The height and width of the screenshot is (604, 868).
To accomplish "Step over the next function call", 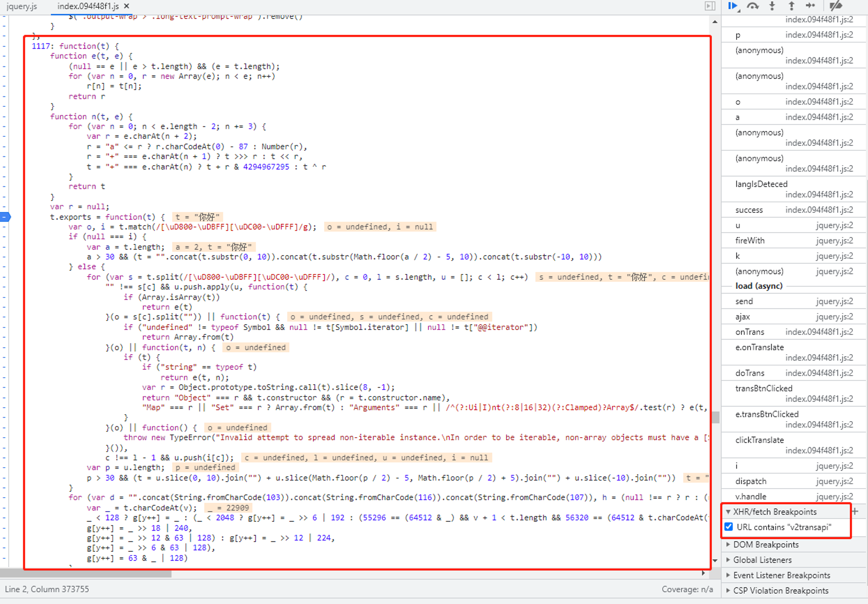I will [753, 6].
